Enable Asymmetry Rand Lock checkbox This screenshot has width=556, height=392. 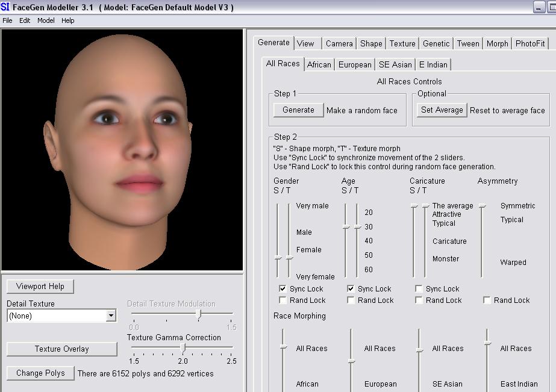(x=487, y=300)
